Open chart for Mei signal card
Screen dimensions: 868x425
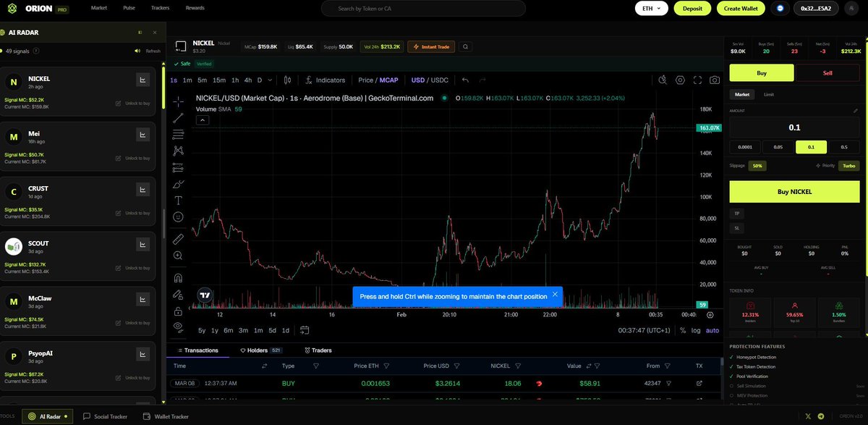pyautogui.click(x=142, y=135)
